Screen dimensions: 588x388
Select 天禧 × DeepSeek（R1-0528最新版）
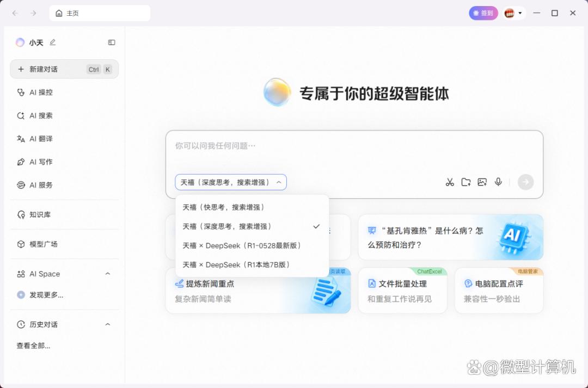pos(252,245)
